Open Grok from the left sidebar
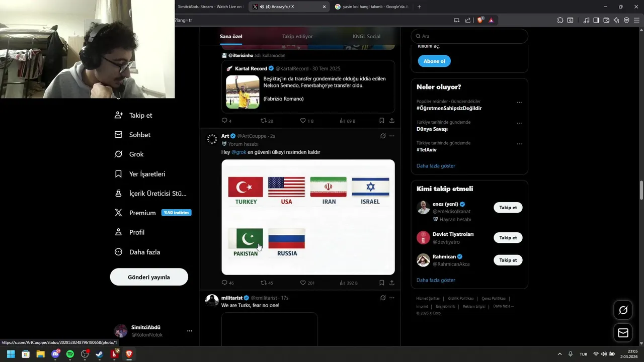Screen dimensions: 644x362 click(129, 154)
